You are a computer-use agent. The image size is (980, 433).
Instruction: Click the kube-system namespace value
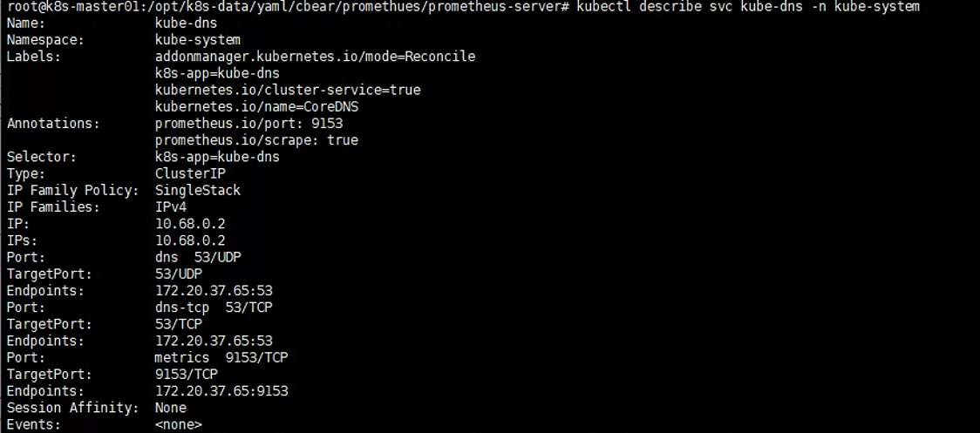pyautogui.click(x=198, y=40)
